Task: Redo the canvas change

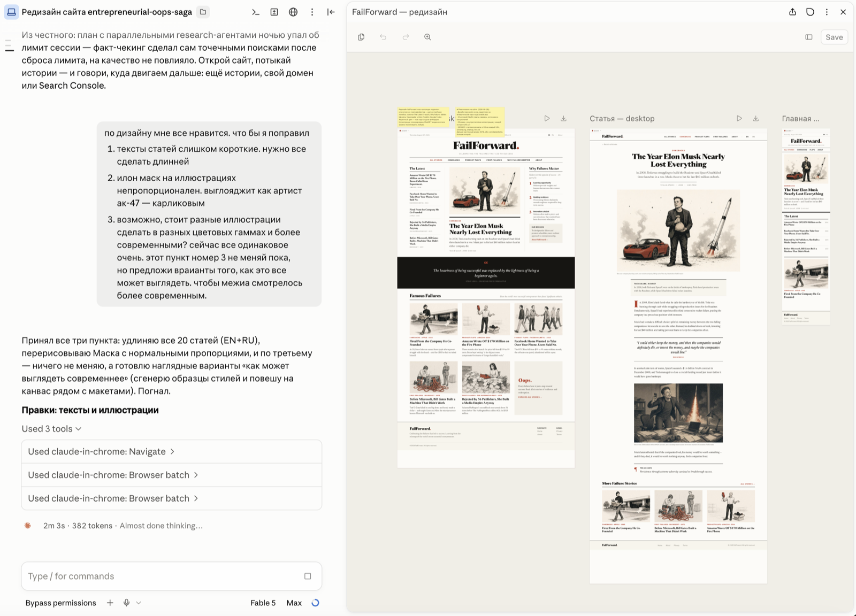Action: tap(406, 37)
